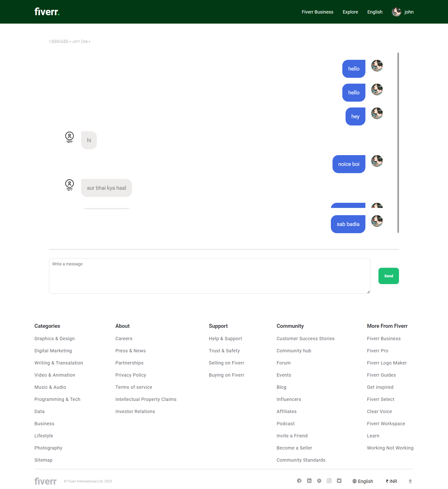Image resolution: width=448 pixels, height=489 pixels.
Task: Select Fiverr Business in the navigation bar
Action: click(317, 12)
